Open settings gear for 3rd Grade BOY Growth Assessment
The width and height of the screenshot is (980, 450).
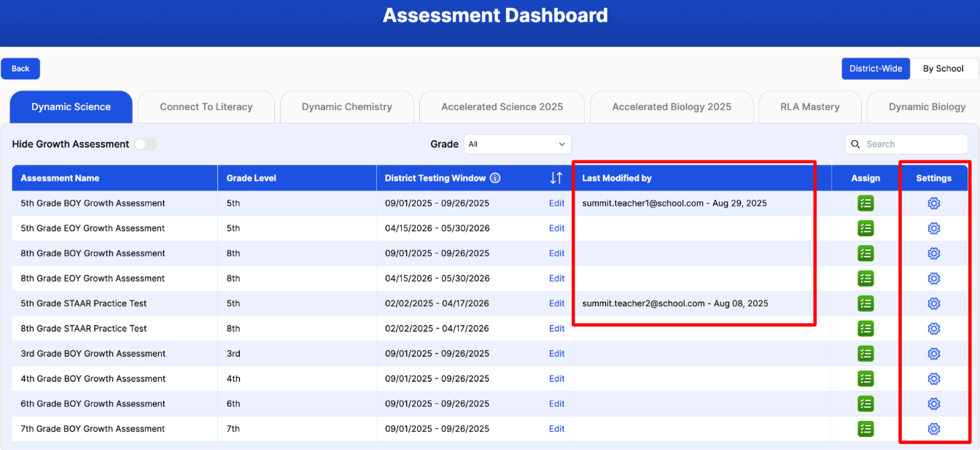(x=933, y=354)
